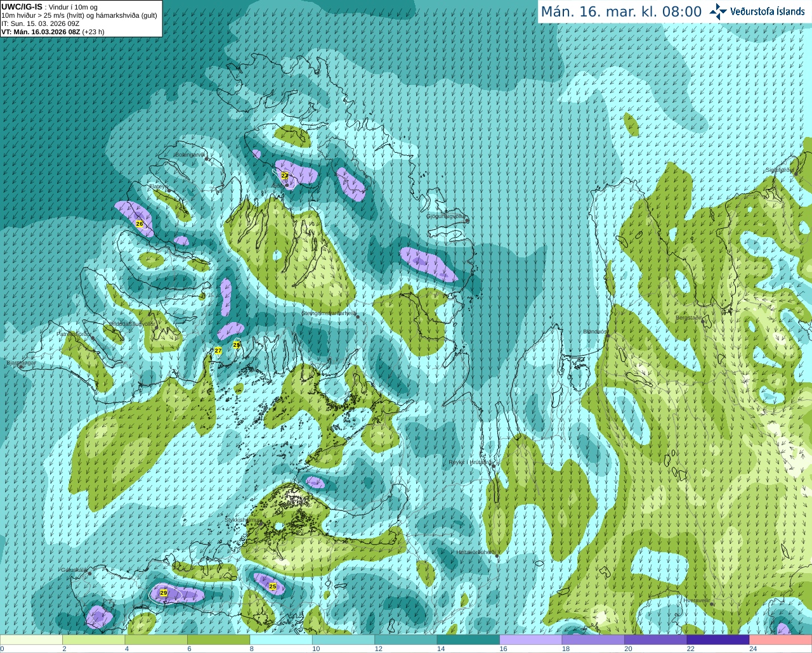Screen dimensions: 812x653
Task: Click the 18–20 purple legend swatch
Action: pyautogui.click(x=593, y=640)
